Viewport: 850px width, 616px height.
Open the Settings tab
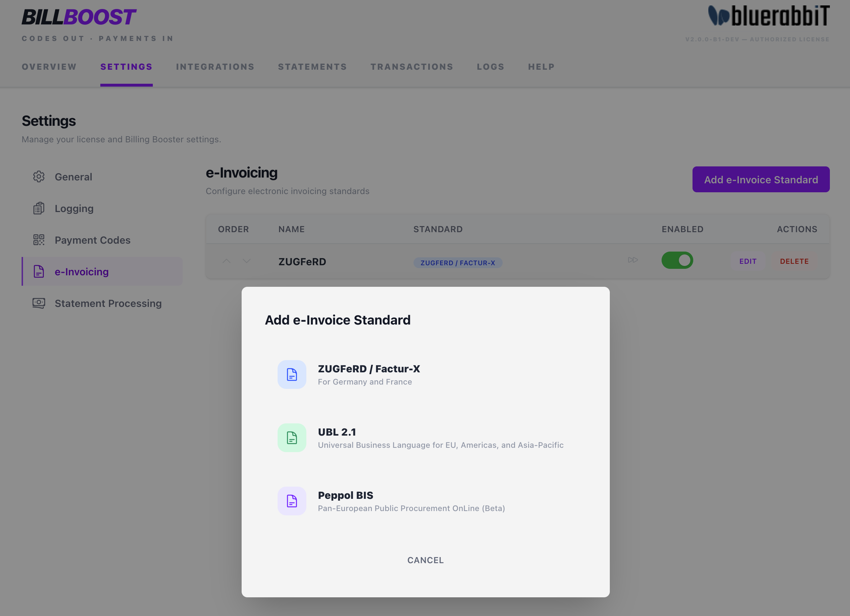click(x=126, y=67)
